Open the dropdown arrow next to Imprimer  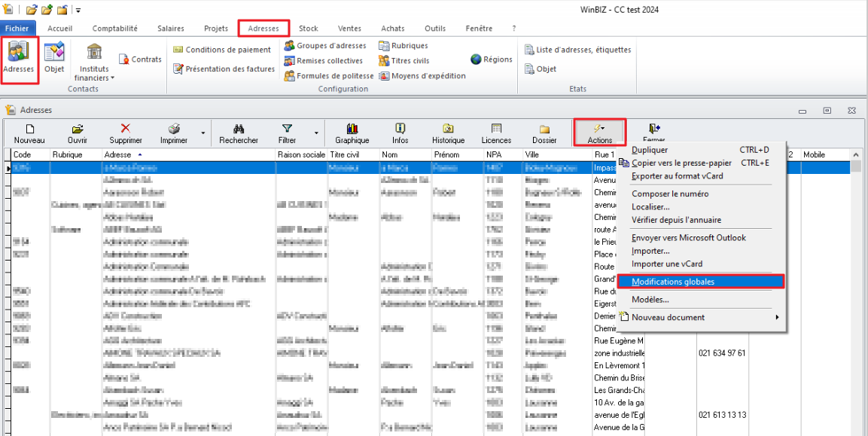(x=203, y=133)
